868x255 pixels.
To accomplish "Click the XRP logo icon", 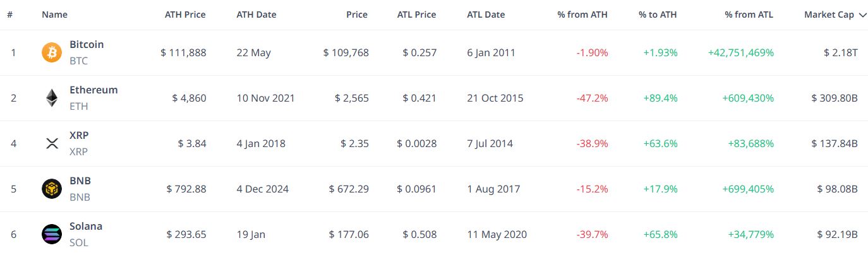I will (52, 143).
